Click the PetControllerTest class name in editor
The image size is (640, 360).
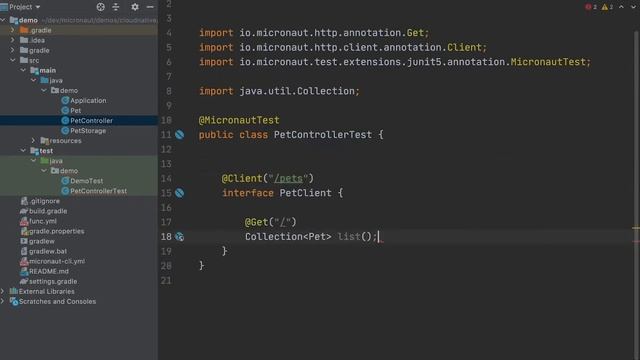click(323, 135)
